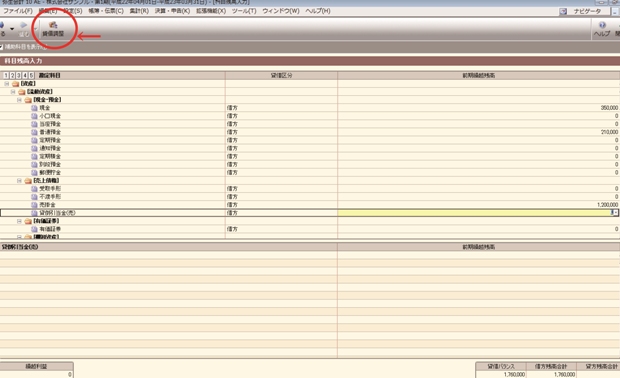Open the back button's history dropdown arrow
This screenshot has height=378, width=620.
12,29
